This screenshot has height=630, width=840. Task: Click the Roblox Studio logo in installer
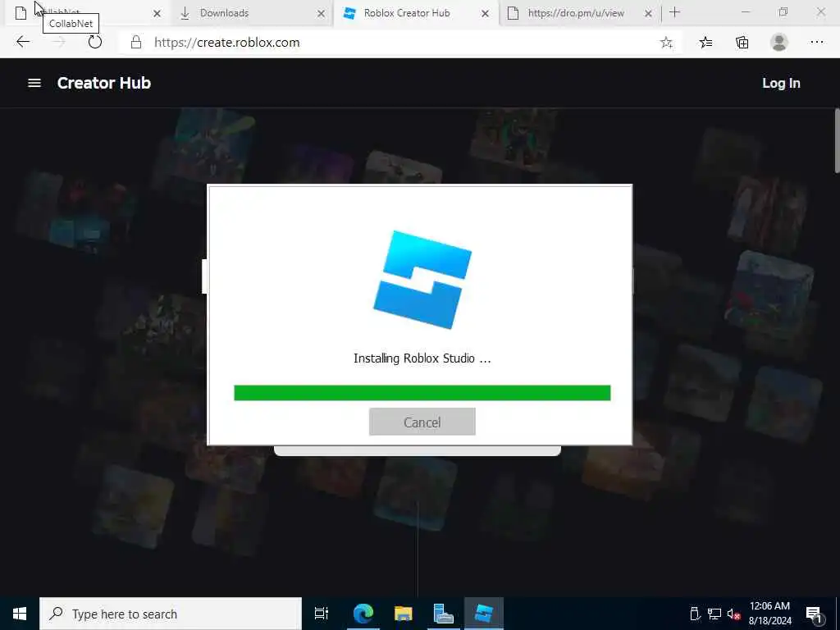tap(422, 280)
